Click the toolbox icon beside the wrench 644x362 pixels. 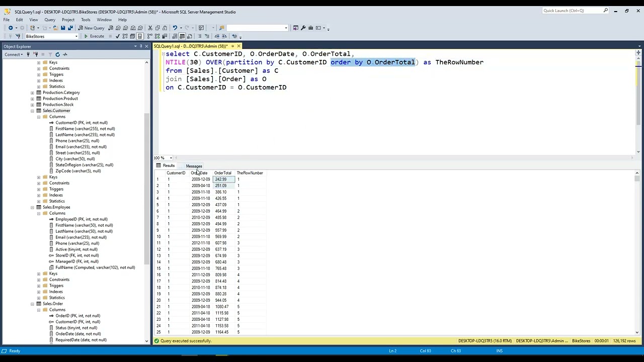(310, 28)
